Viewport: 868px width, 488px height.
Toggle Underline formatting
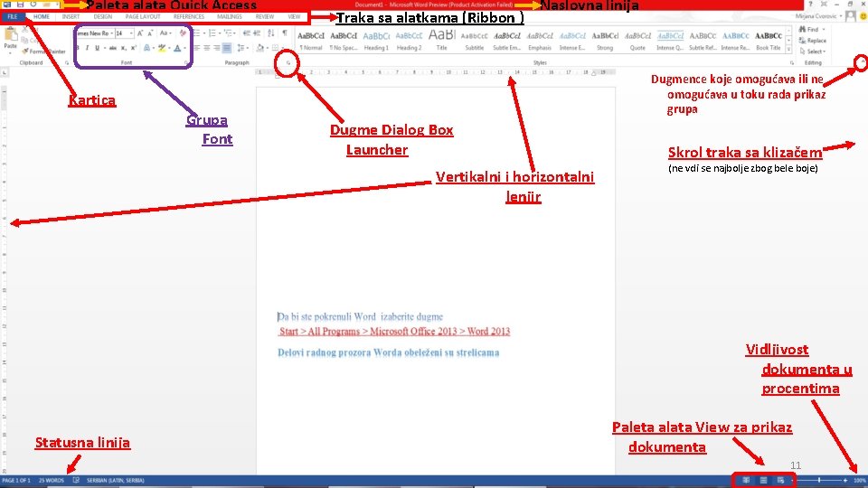pyautogui.click(x=97, y=48)
